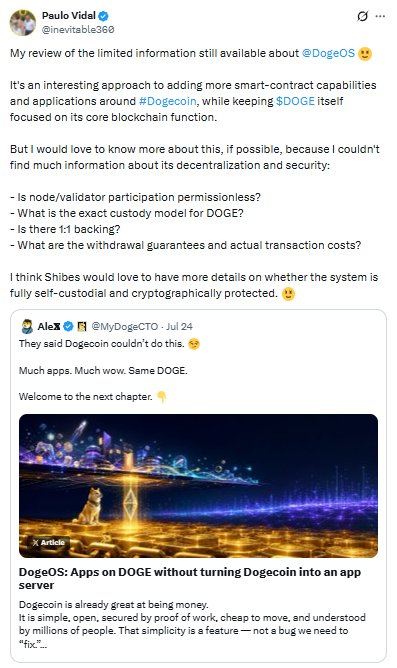Viewport: 397px width, 668px height.
Task: Click the Jul 24 timestamp
Action: (179, 326)
